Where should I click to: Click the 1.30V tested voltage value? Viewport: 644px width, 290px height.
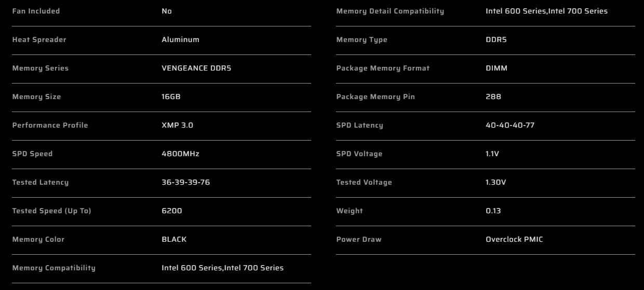pos(495,182)
